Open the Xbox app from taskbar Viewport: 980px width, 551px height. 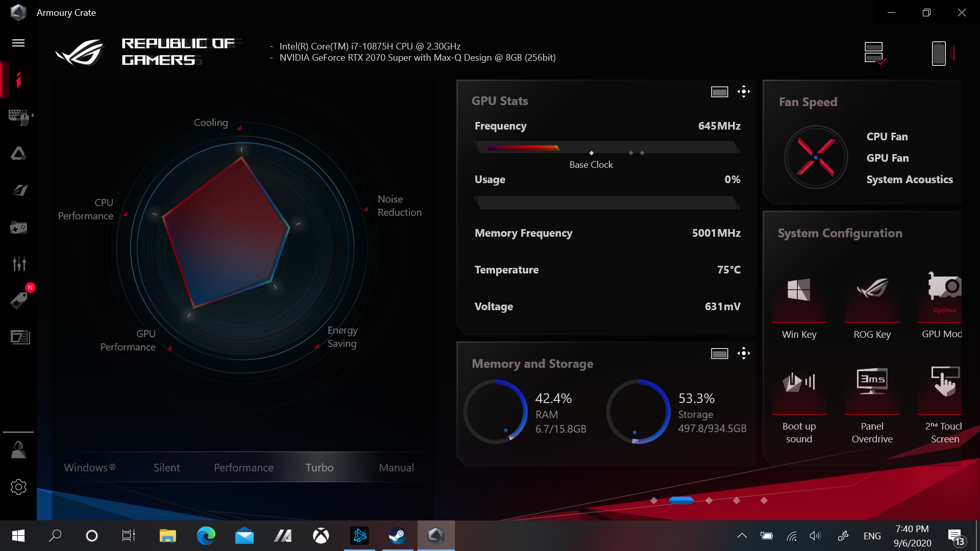pos(321,536)
